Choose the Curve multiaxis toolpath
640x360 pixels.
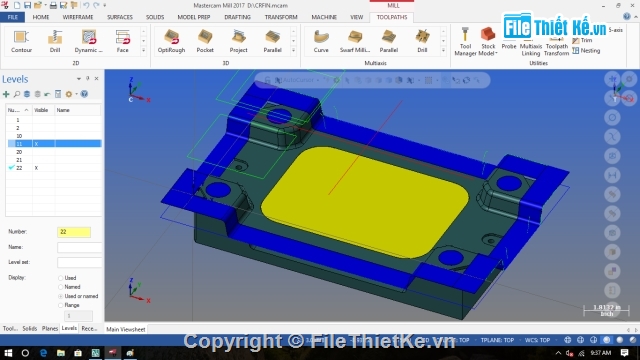tap(321, 41)
